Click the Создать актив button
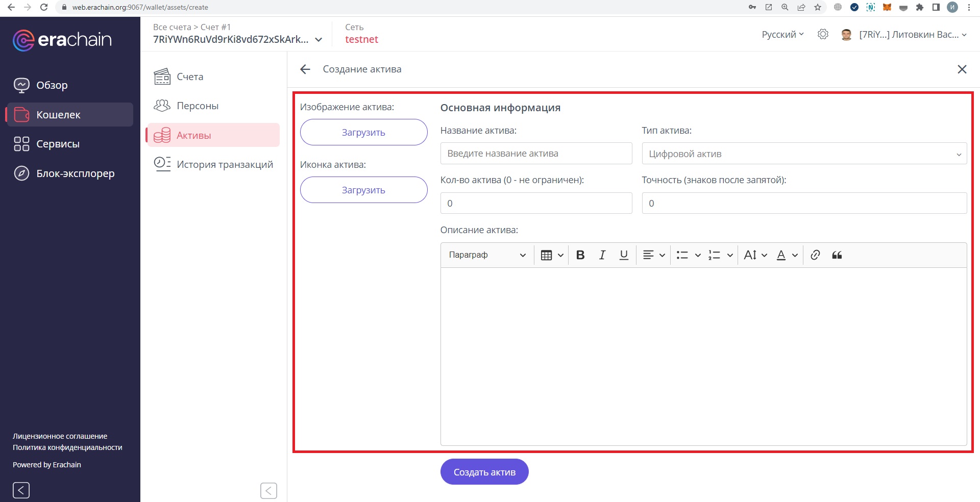The image size is (980, 502). tap(484, 472)
